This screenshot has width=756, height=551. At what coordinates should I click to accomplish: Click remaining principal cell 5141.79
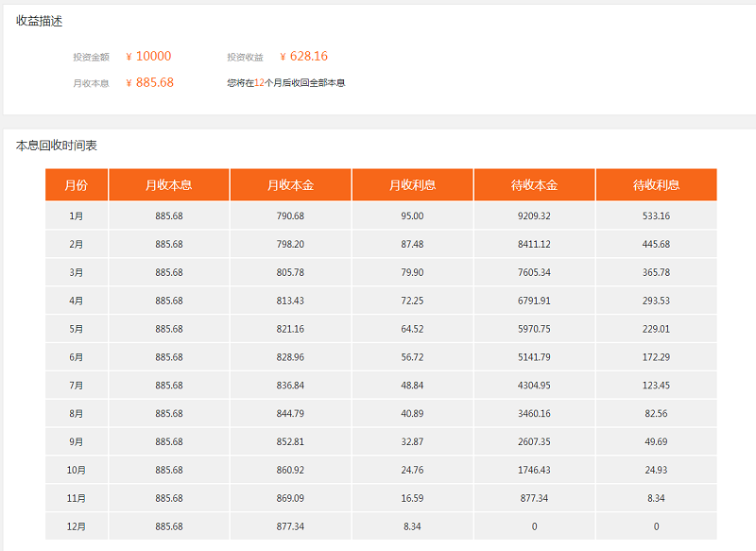tap(534, 357)
